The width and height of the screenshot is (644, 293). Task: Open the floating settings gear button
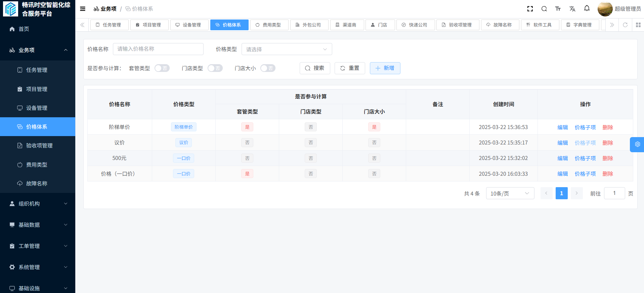tap(637, 144)
